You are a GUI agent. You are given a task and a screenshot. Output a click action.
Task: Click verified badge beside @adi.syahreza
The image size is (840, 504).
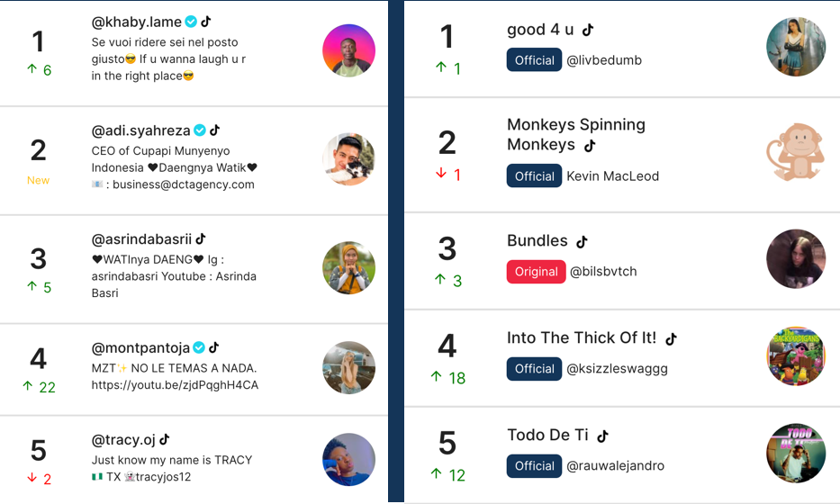200,130
